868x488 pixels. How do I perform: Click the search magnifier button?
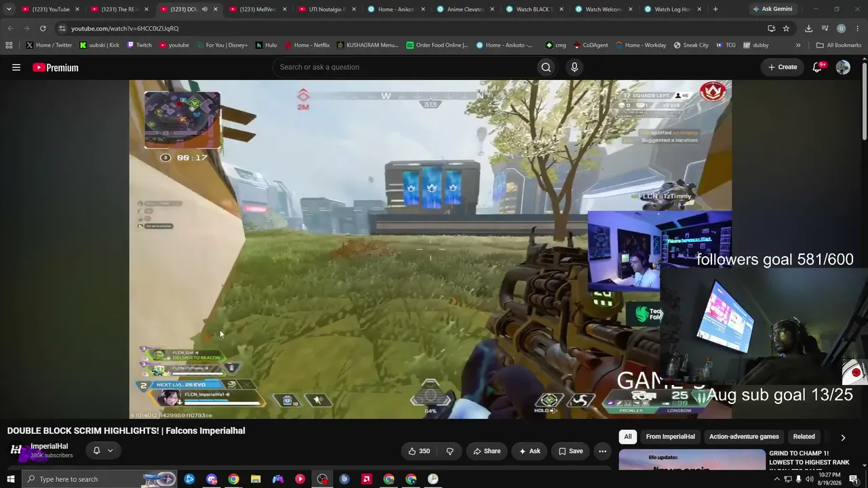click(546, 67)
